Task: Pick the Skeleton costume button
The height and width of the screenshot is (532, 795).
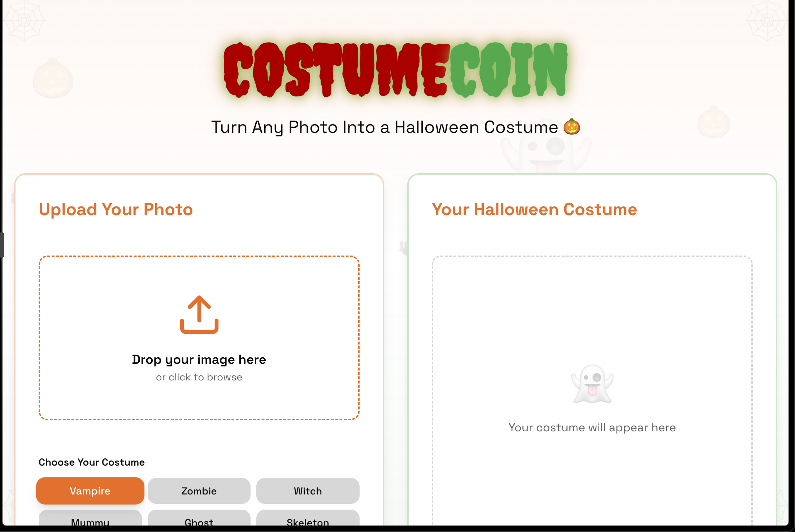Action: [x=308, y=520]
